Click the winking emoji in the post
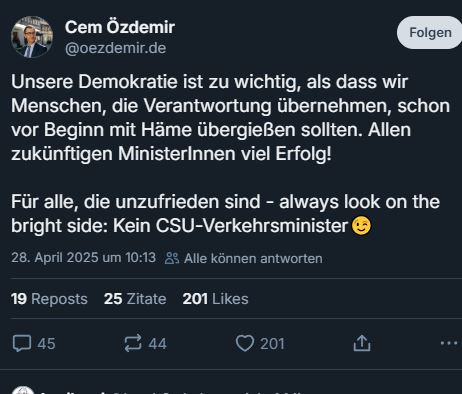Screen dimensions: 462x394 click(x=361, y=226)
